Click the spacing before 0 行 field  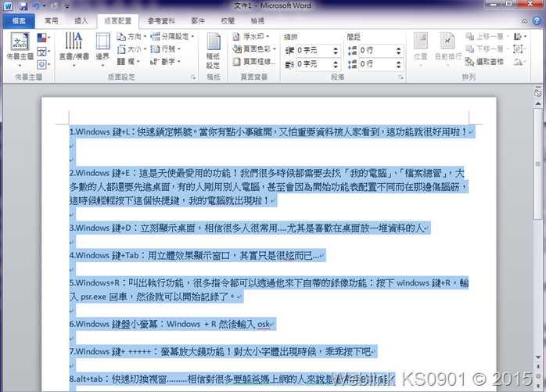[377, 51]
